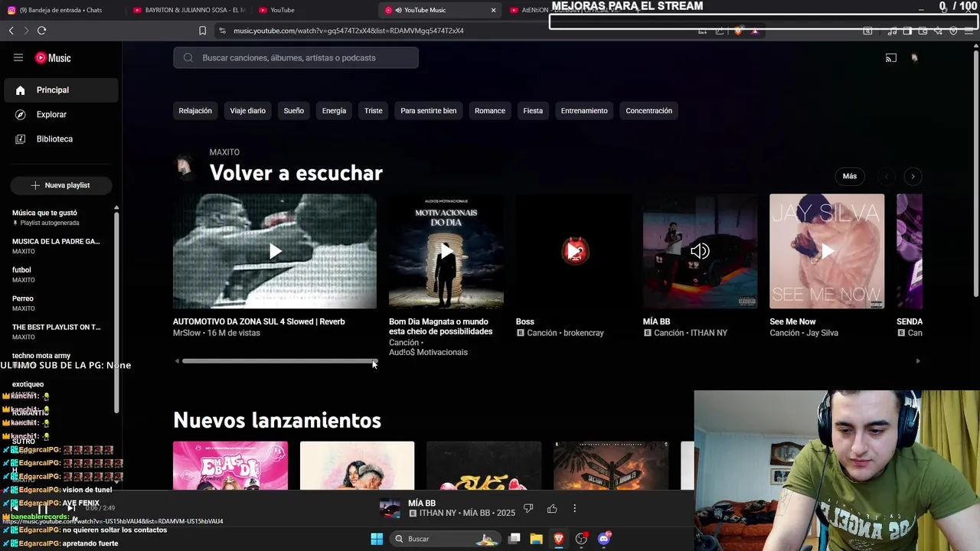Open the Brave browser main menu
The width and height of the screenshot is (980, 551).
point(969,31)
